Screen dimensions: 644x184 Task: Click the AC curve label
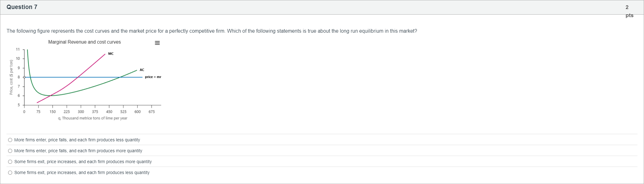142,70
